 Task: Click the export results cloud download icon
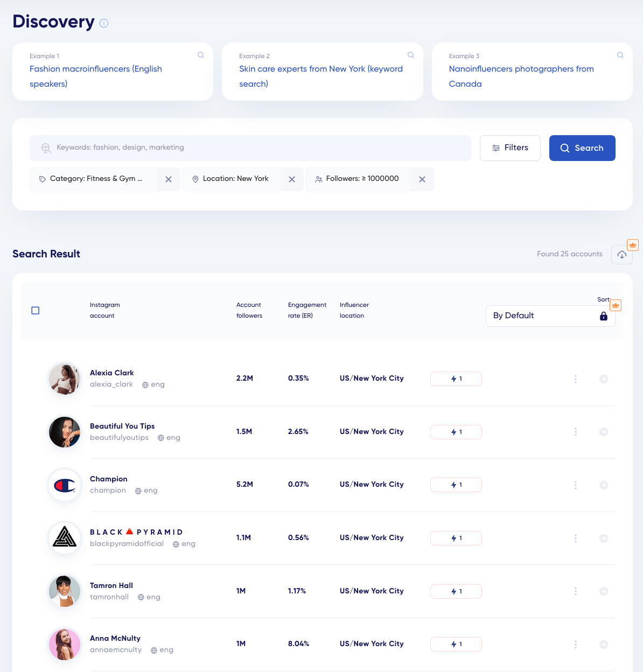point(621,254)
